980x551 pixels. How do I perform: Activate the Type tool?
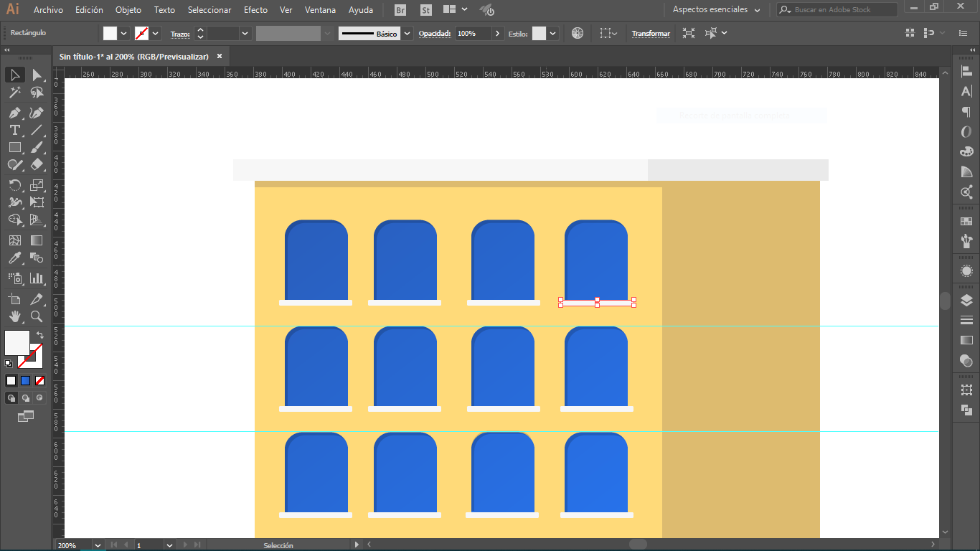(x=14, y=130)
